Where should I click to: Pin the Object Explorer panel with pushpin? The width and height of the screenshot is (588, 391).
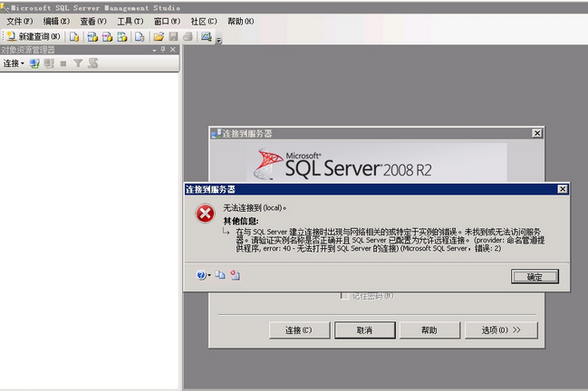163,50
